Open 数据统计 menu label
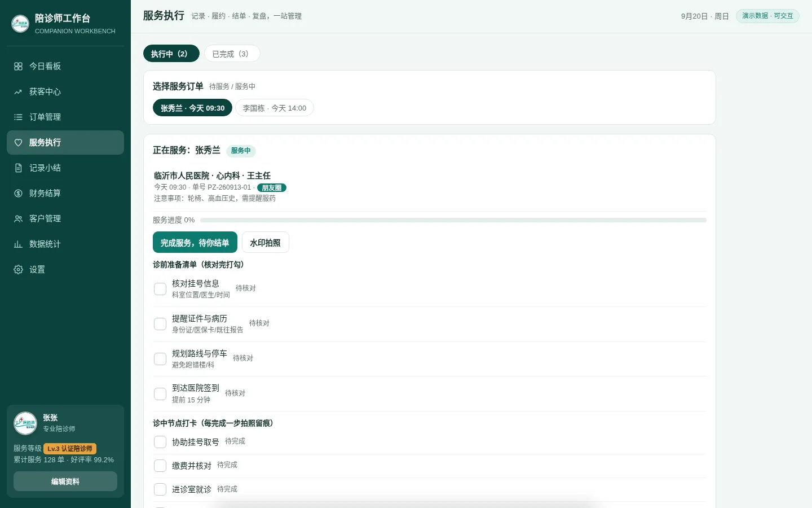Viewport: 812px width, 508px height. coord(45,244)
